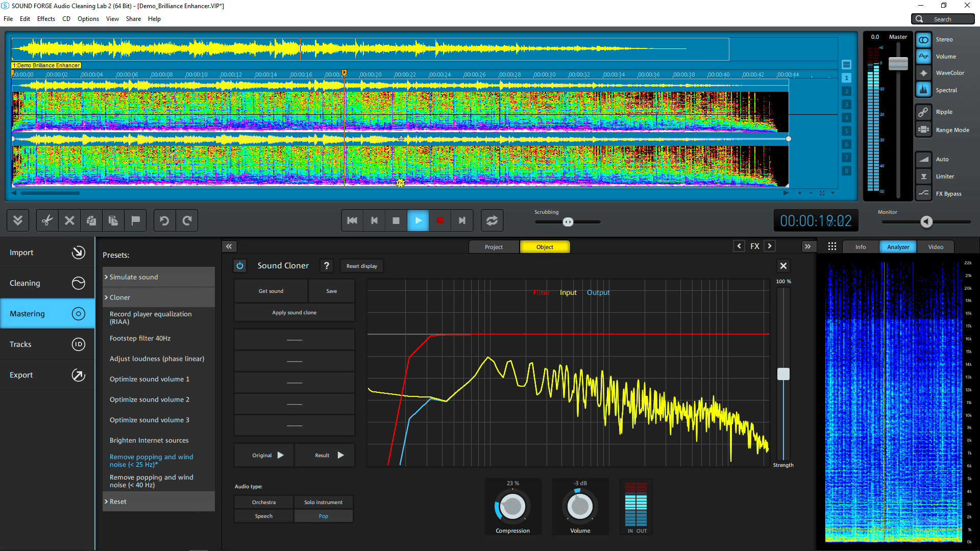Click Apply sound clone button
The width and height of the screenshot is (980, 551).
pos(295,312)
